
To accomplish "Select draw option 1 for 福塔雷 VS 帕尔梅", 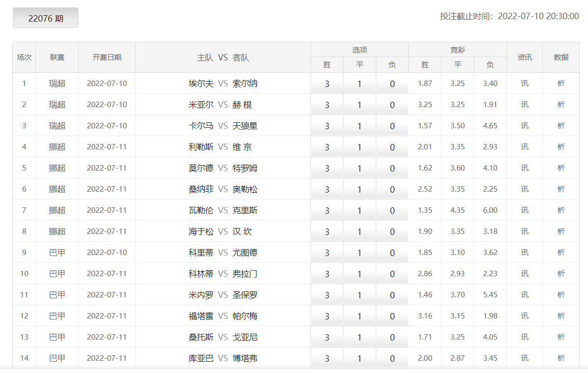I will tap(359, 316).
